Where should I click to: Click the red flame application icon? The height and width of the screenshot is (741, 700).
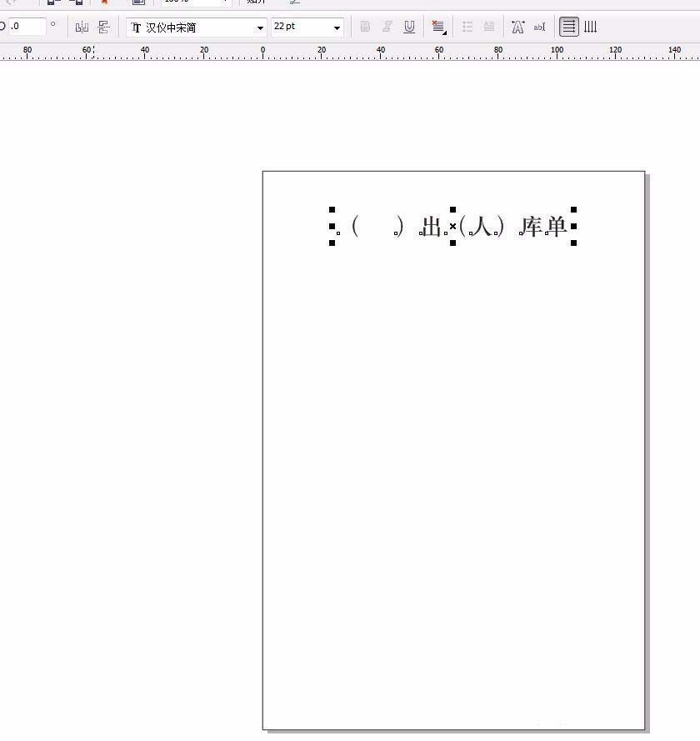(104, 3)
